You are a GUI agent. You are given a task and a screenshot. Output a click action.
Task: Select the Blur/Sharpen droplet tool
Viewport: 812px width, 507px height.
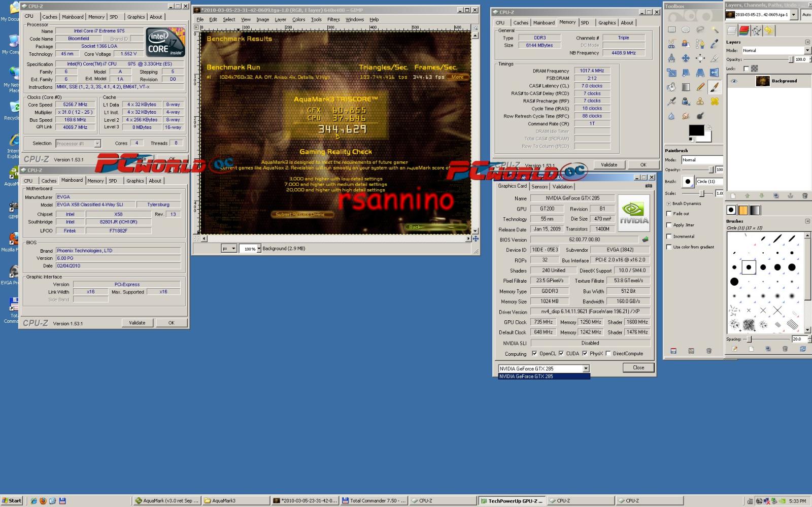pyautogui.click(x=671, y=116)
